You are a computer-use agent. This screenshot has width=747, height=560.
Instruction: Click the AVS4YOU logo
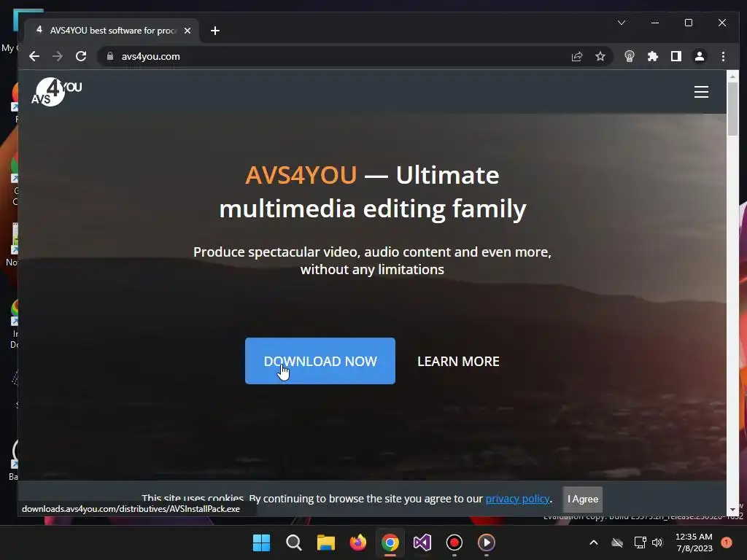[57, 91]
